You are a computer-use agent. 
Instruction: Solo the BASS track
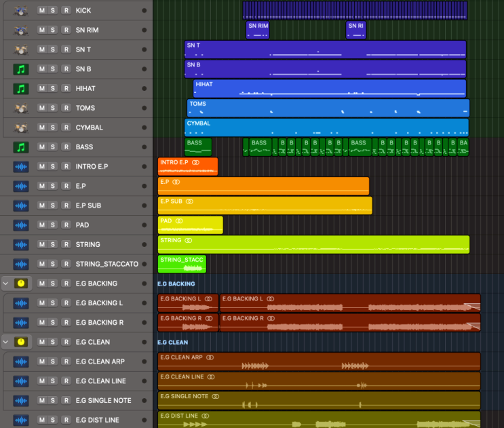(54, 147)
